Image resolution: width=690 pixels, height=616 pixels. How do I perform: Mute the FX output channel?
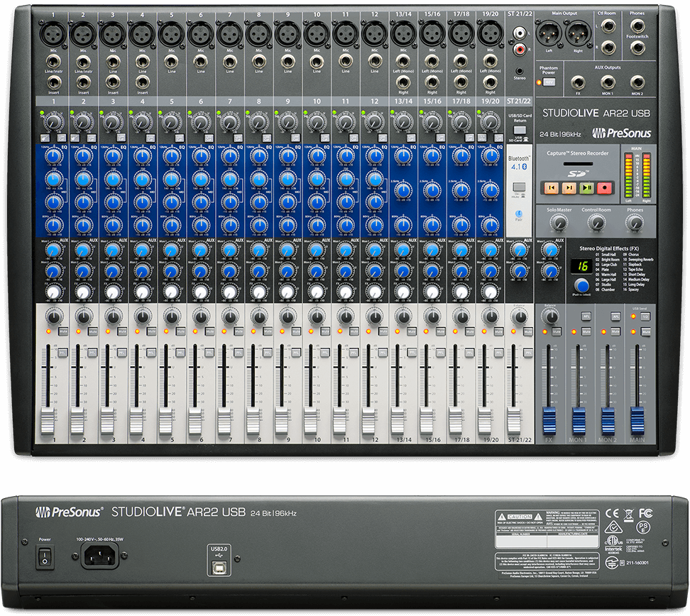coord(557,331)
